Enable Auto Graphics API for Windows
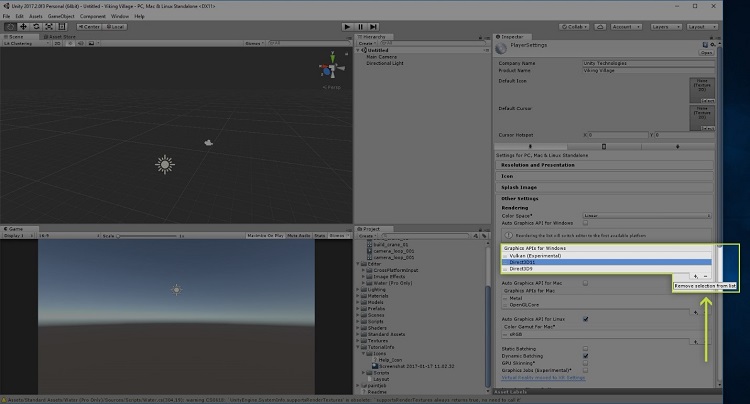The height and width of the screenshot is (404, 750). (585, 223)
